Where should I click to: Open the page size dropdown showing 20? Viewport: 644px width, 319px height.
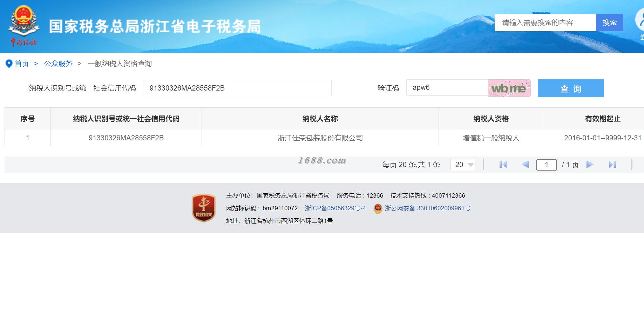463,165
